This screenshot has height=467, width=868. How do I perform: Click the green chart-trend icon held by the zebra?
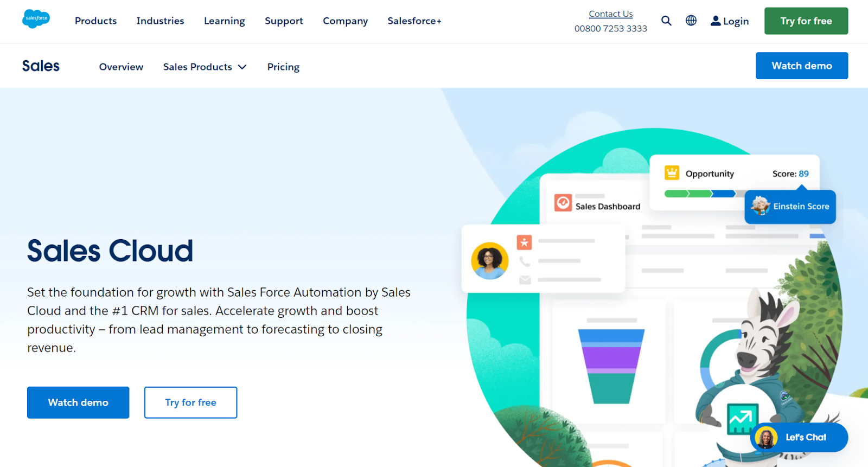742,419
